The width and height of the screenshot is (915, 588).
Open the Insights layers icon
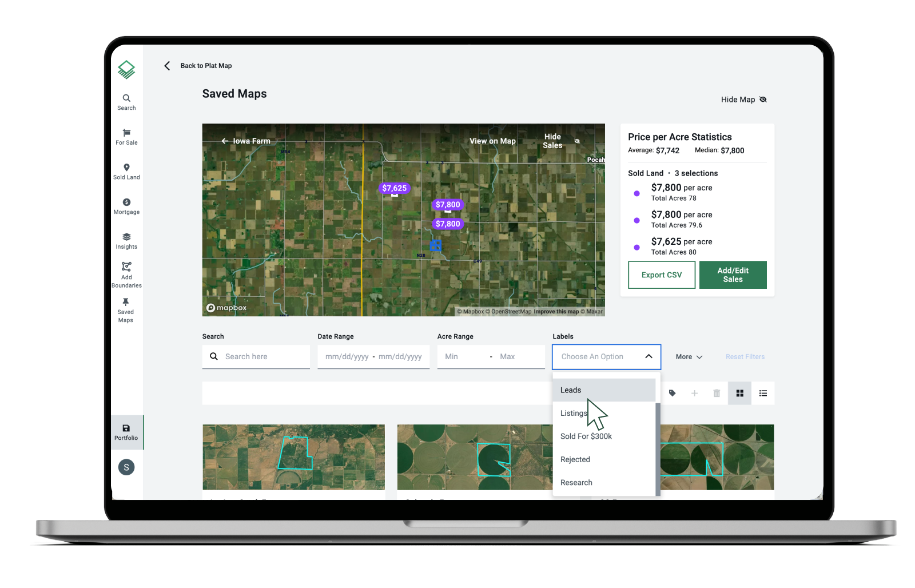click(126, 237)
